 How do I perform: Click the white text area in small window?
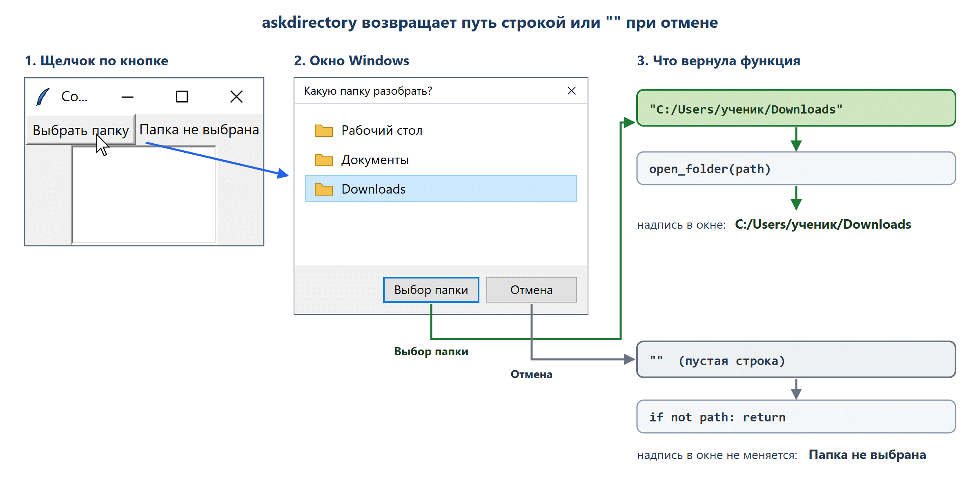144,195
